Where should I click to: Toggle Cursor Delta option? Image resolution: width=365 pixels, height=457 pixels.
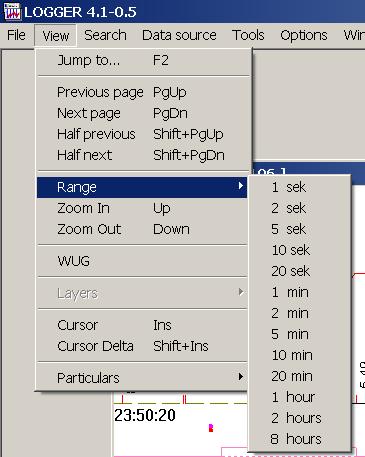tap(142, 346)
